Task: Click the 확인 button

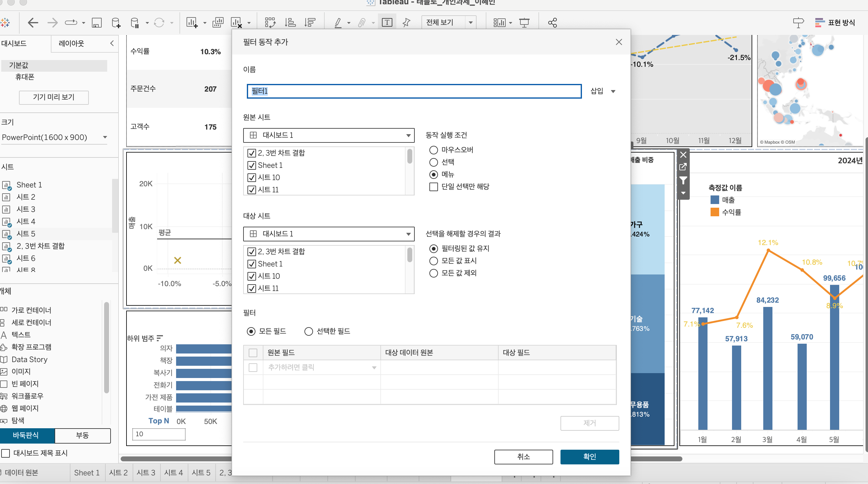Action: [x=589, y=456]
